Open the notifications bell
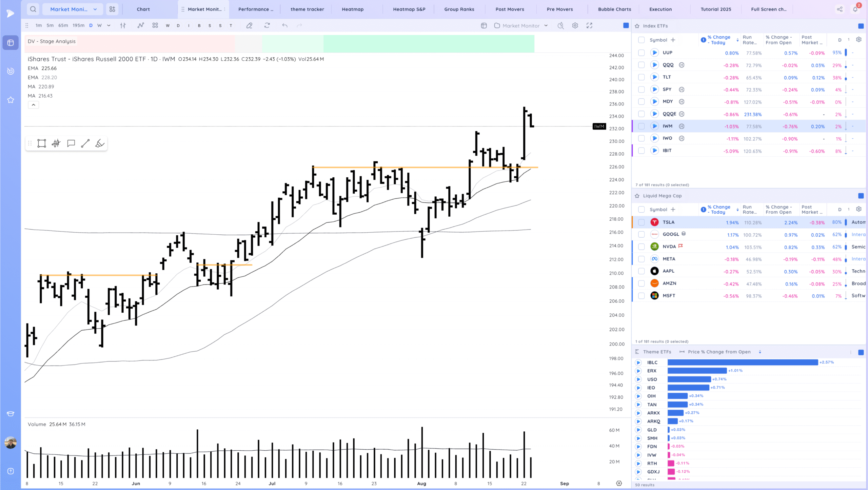The image size is (868, 490). tap(855, 9)
